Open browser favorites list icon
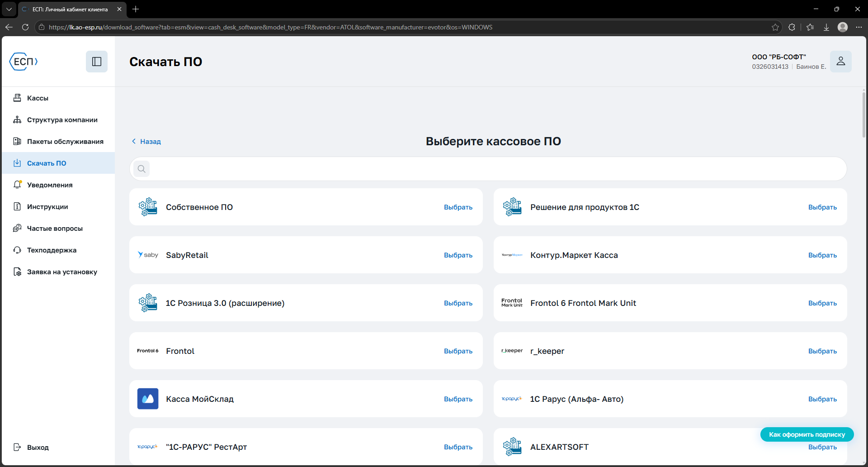 click(x=810, y=27)
